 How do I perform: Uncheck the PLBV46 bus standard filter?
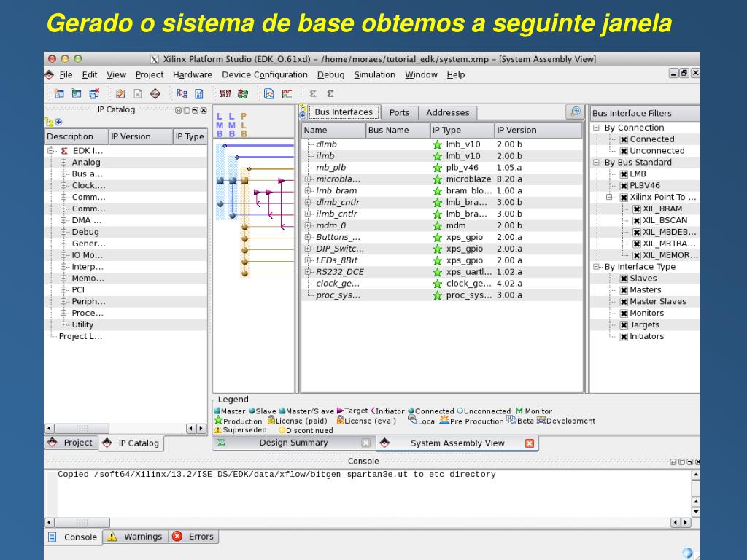(624, 186)
